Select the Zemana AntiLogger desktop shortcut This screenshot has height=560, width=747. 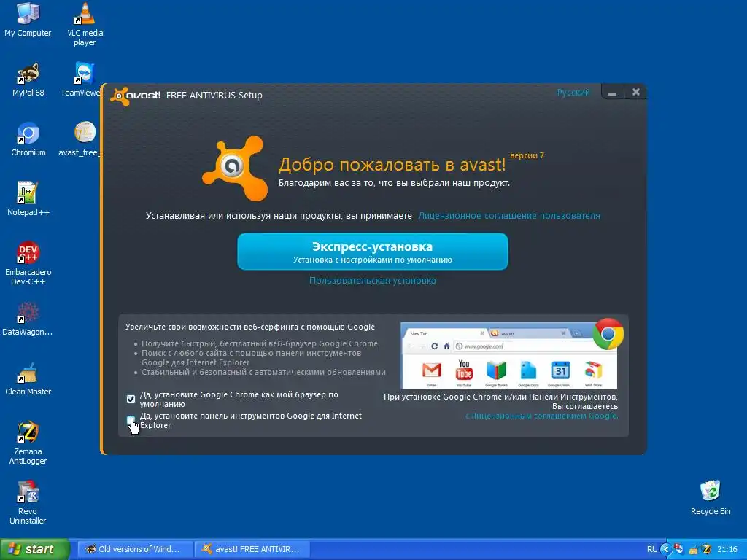[28, 443]
